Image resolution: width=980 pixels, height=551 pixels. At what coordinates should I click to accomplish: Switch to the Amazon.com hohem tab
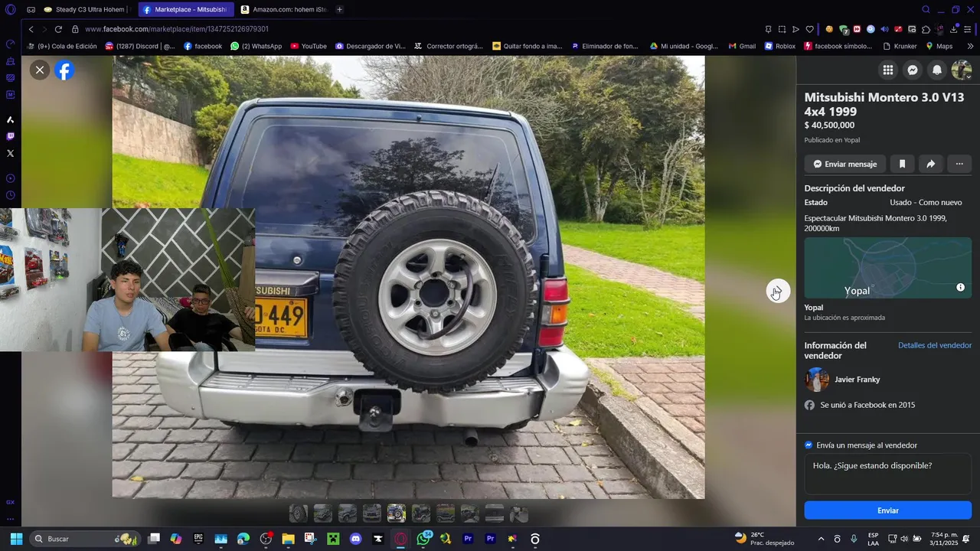(x=283, y=9)
